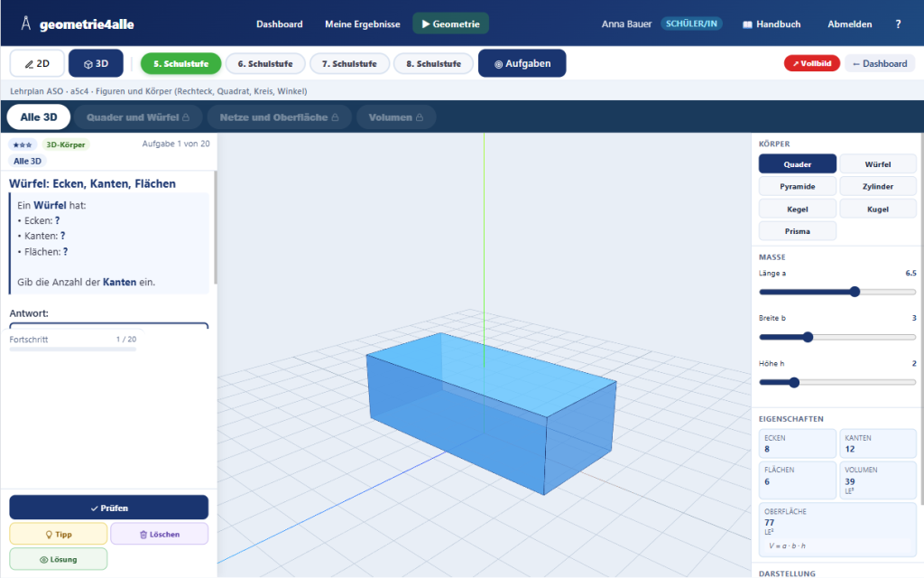Select 7. Schulstufe level
This screenshot has height=578, width=924.
349,64
